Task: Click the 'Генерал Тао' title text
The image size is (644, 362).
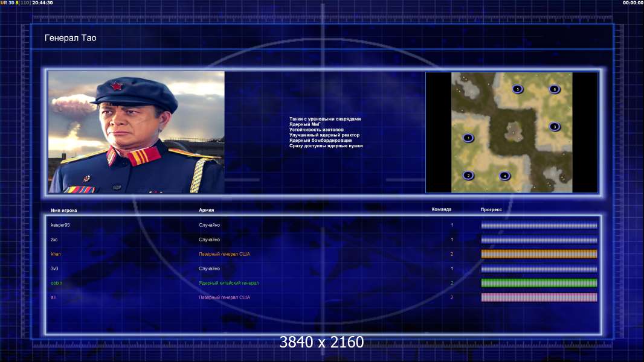Action: (70, 38)
